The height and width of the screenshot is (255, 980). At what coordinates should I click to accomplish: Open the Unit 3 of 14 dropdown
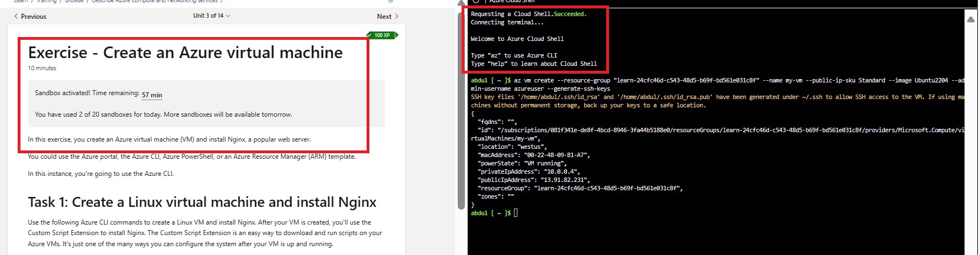point(211,15)
